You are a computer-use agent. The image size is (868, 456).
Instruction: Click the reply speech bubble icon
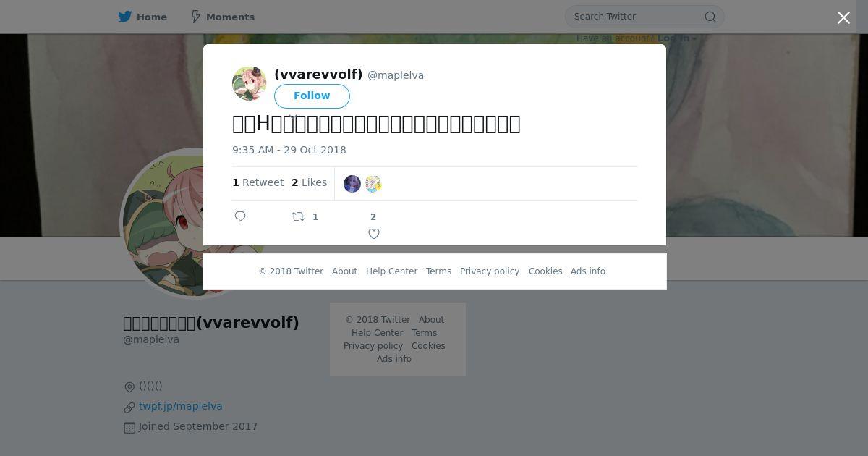240,216
